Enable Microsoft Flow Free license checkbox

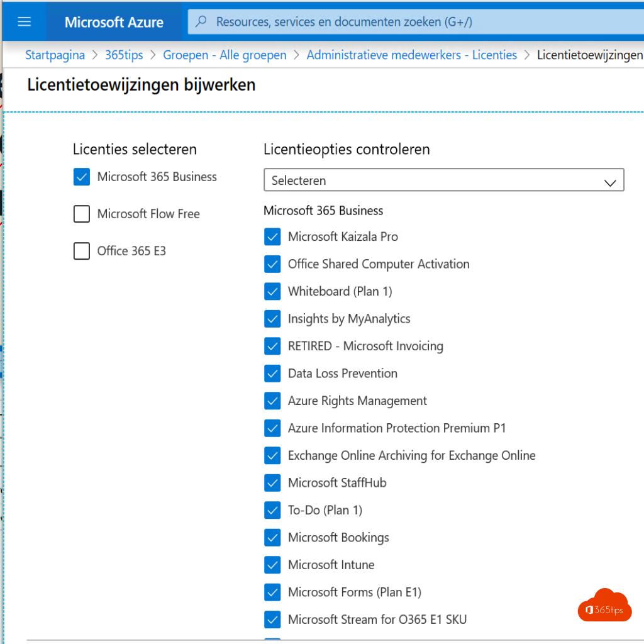[82, 214]
